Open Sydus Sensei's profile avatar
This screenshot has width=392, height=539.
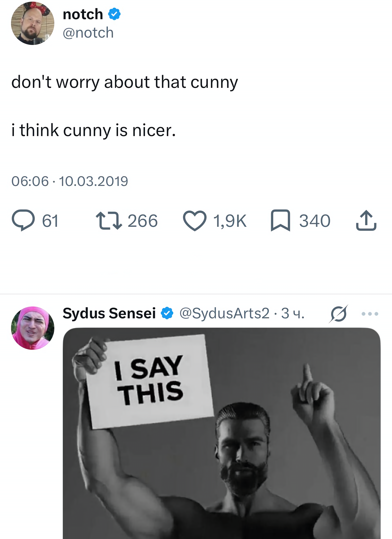coord(33,328)
